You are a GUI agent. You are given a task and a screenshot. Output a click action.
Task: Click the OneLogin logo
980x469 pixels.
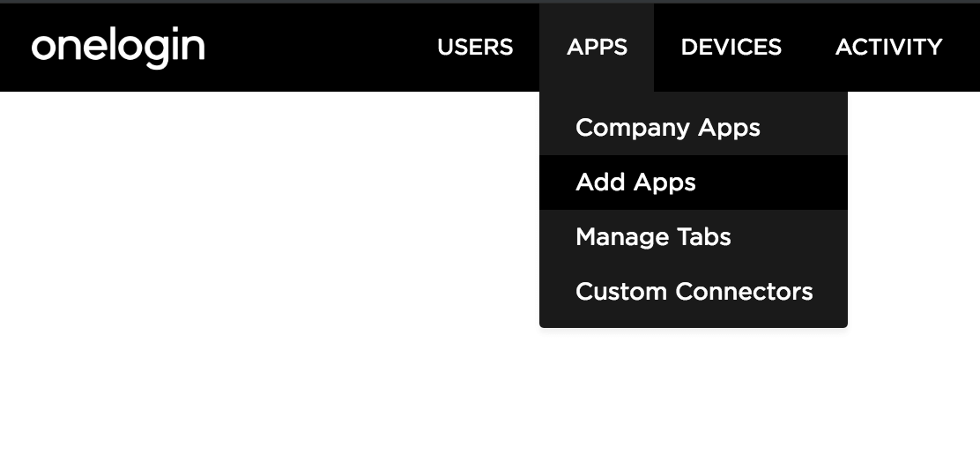118,47
